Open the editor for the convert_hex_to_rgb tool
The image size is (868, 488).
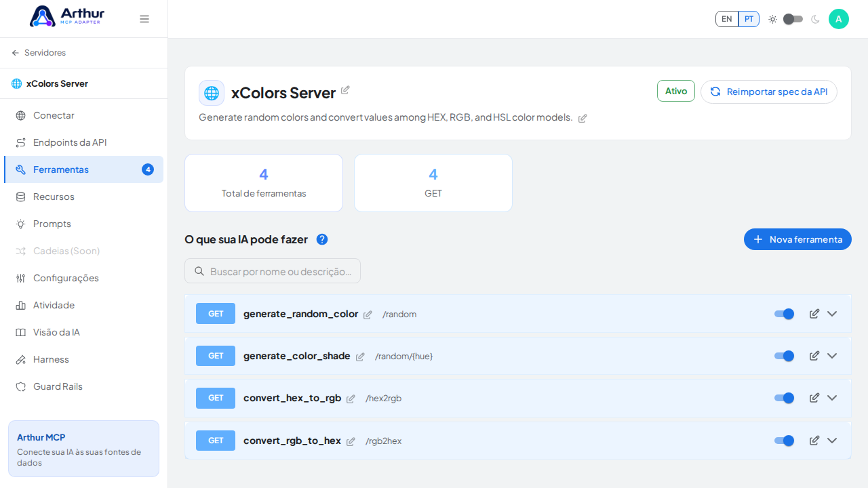(x=814, y=398)
